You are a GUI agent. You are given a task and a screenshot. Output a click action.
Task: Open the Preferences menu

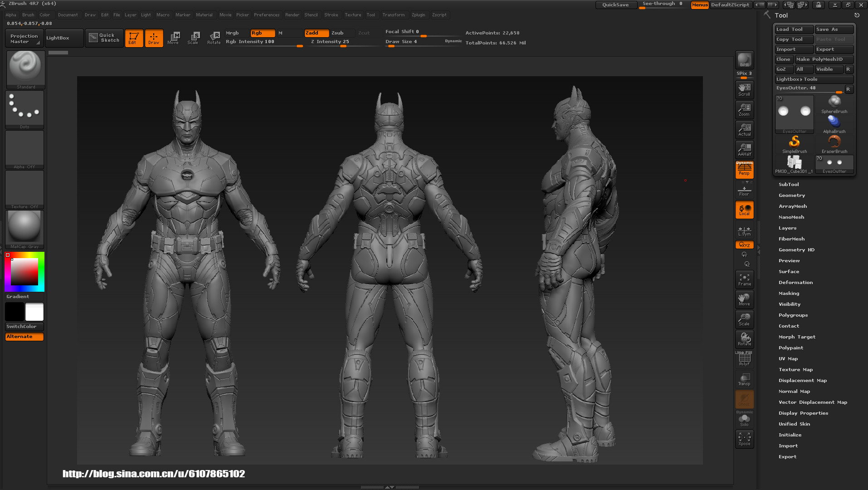pyautogui.click(x=267, y=15)
